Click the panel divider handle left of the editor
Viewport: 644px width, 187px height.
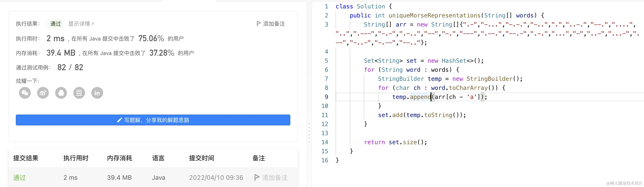coord(309,133)
